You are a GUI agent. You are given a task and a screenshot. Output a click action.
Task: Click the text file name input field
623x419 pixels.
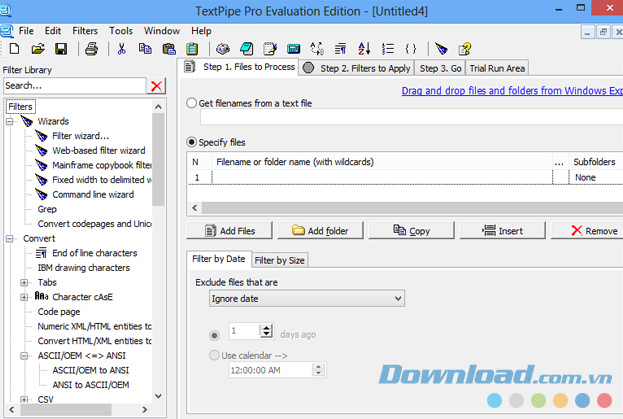tap(412, 118)
